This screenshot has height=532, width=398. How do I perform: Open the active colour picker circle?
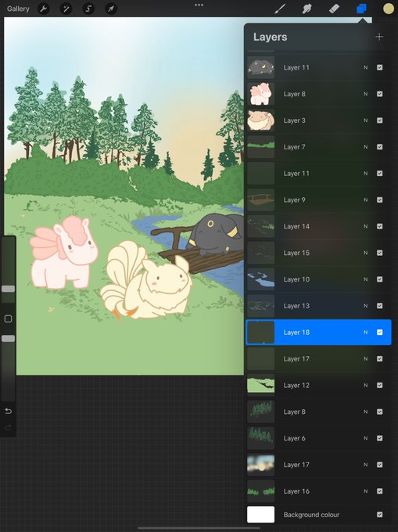pyautogui.click(x=389, y=9)
